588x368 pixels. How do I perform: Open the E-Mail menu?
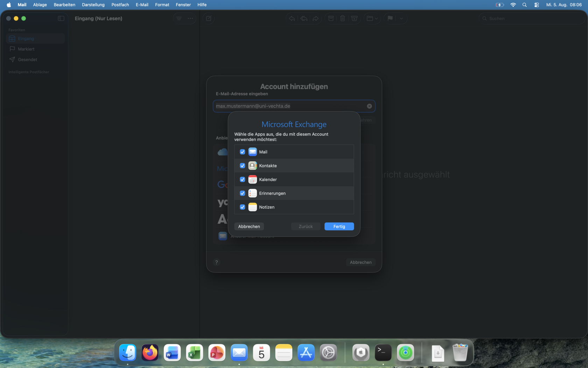click(142, 5)
